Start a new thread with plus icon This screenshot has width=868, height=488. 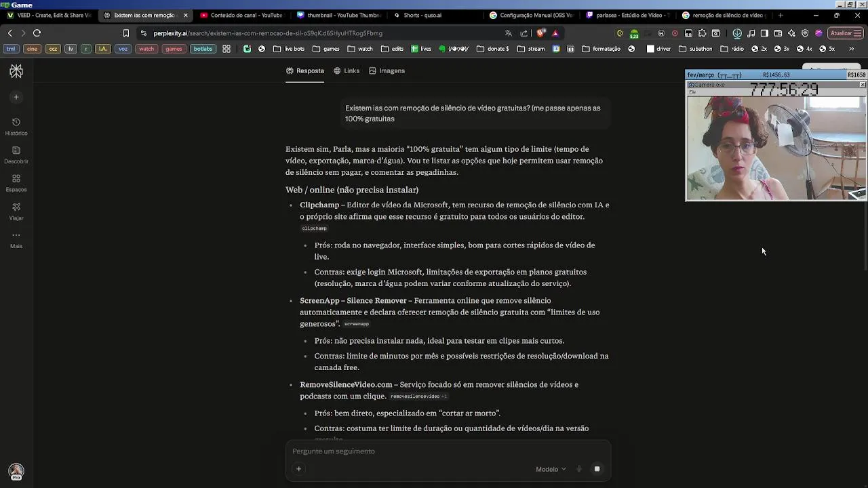16,97
